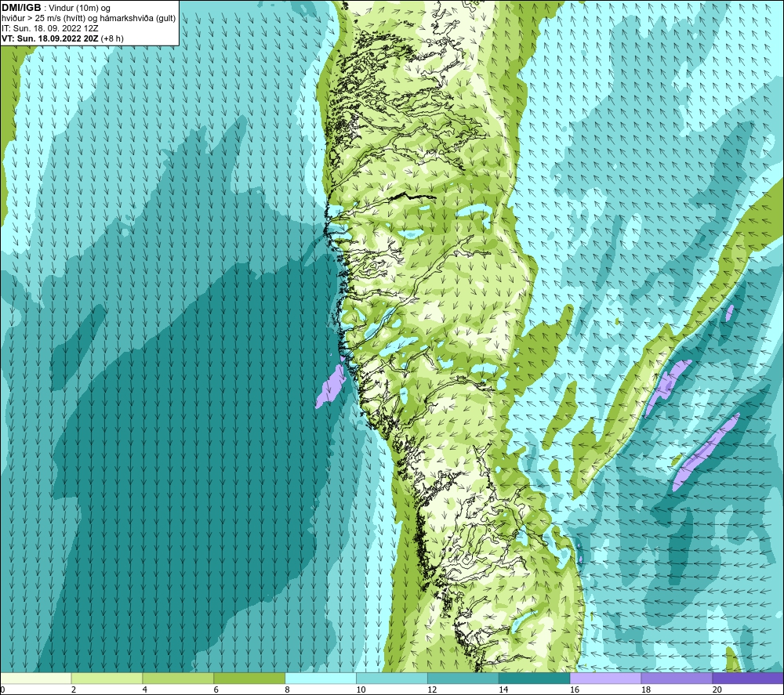Image resolution: width=784 pixels, height=695 pixels.
Task: Click the 'IT: Sun. 18. 09. 2022 12Z' line
Action: [x=50, y=28]
